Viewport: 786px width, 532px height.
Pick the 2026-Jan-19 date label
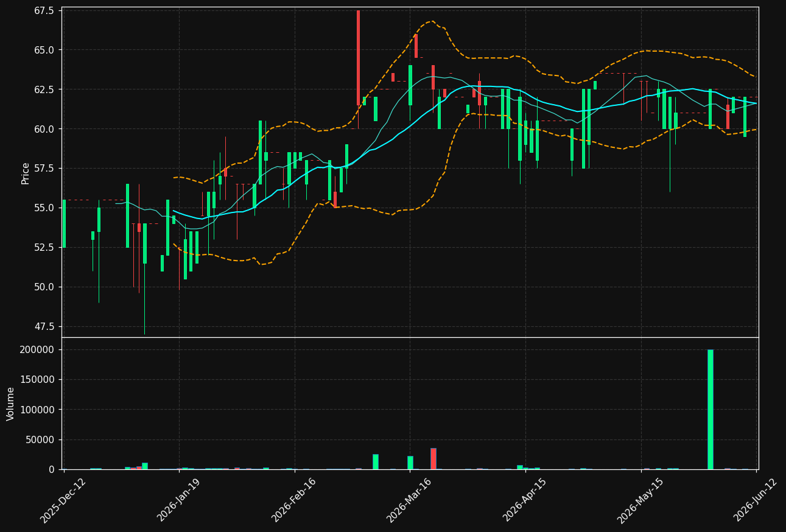pyautogui.click(x=178, y=500)
